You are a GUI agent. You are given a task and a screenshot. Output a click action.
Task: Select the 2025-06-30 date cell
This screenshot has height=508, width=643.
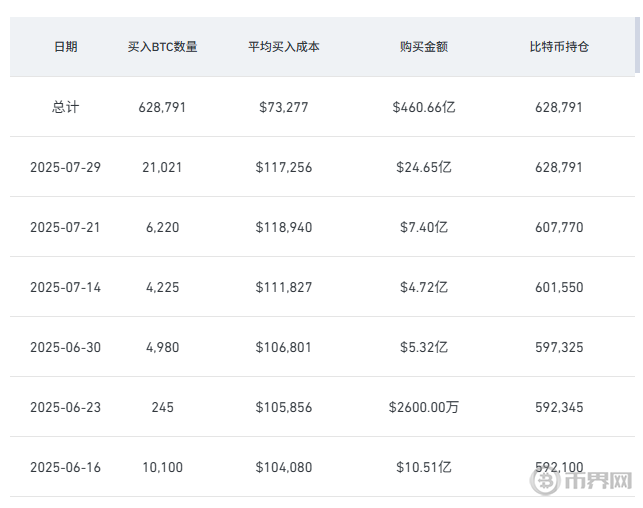click(65, 347)
